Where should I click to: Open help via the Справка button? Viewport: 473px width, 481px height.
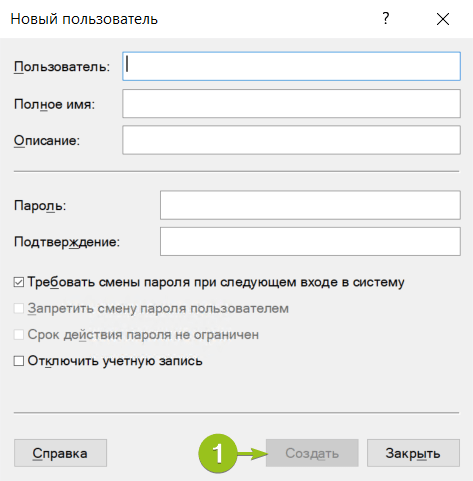point(60,453)
